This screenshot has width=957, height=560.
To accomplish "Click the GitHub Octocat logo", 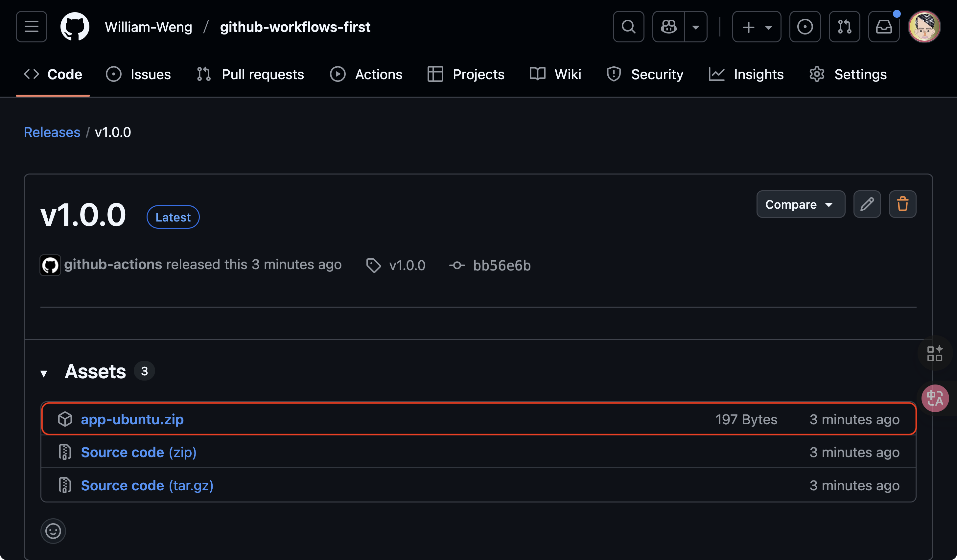I will click(x=75, y=27).
